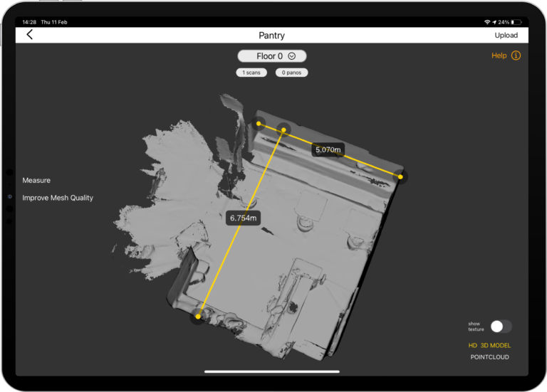Select the Measure menu option

point(36,181)
